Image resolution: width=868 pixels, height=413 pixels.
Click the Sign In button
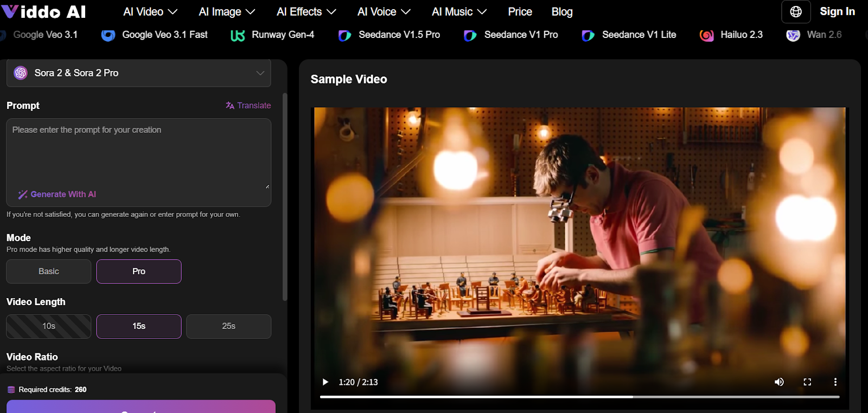837,12
